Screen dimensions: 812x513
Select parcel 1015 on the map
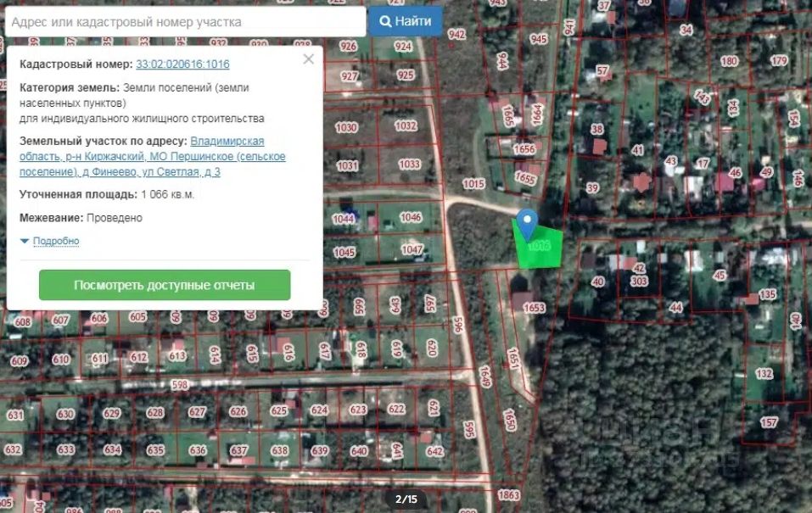pyautogui.click(x=473, y=184)
